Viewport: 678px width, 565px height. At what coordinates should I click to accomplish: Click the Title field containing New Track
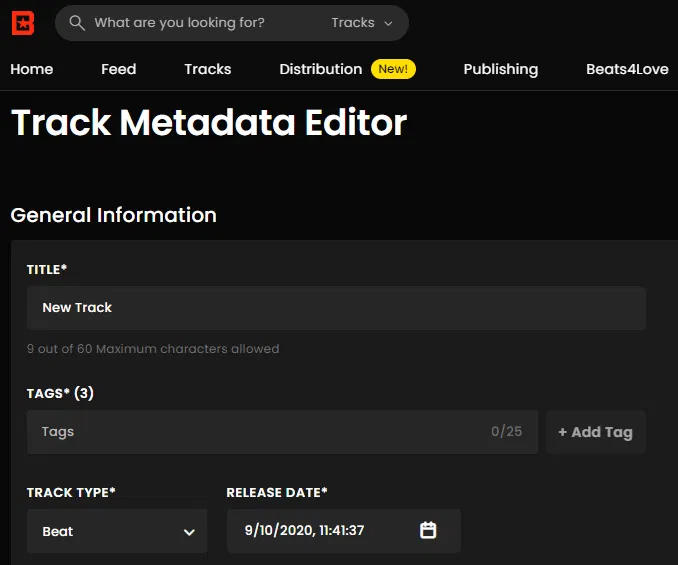[336, 308]
